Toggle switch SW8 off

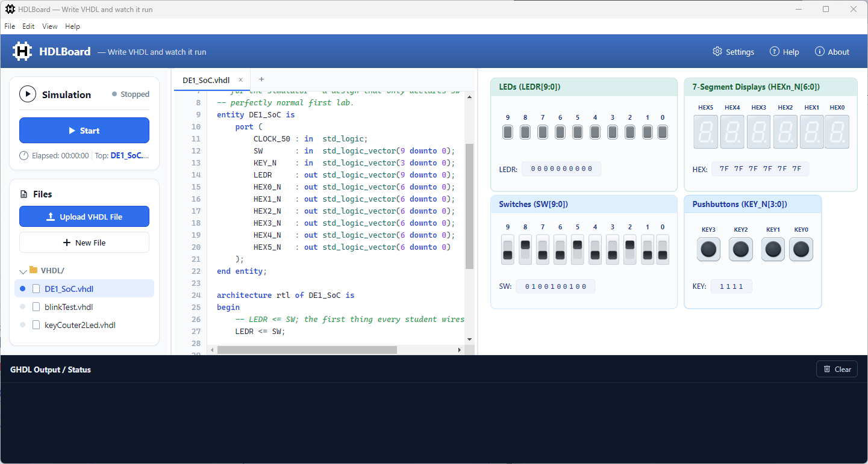tap(525, 250)
